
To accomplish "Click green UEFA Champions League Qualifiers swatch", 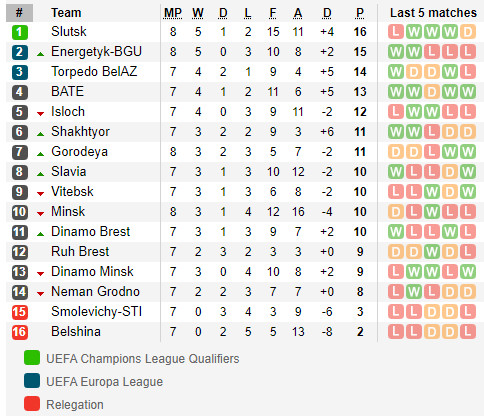I will [x=32, y=358].
